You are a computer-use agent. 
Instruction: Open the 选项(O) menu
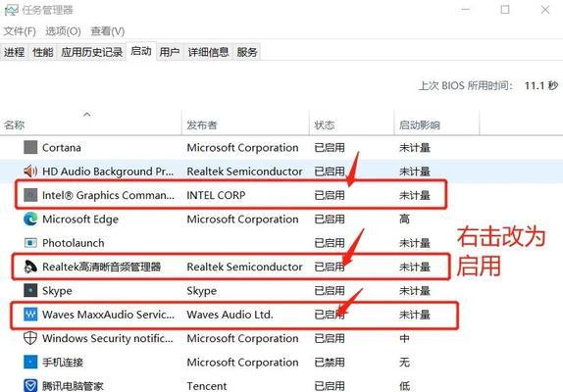pyautogui.click(x=63, y=31)
